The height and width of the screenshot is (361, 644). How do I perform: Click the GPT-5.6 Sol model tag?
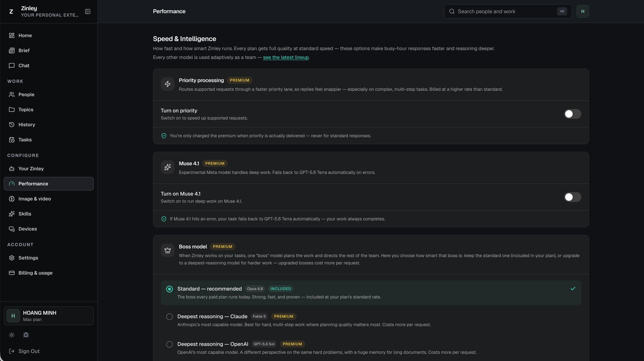pyautogui.click(x=264, y=344)
